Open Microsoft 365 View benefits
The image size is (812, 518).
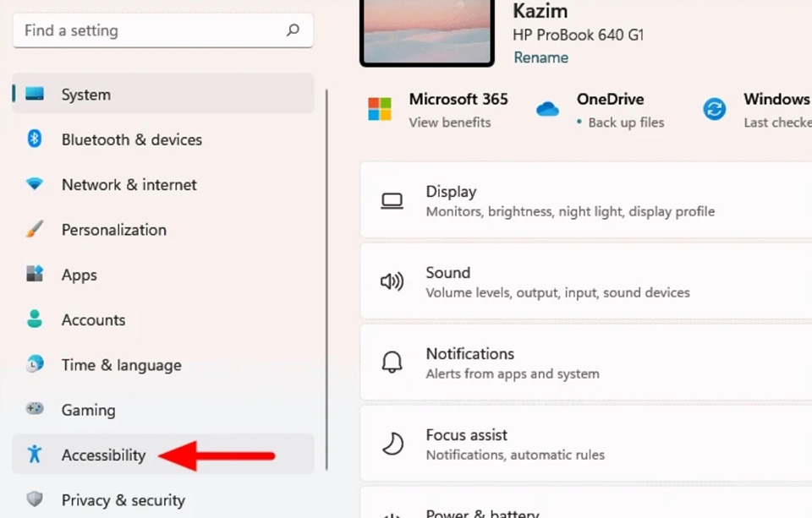[449, 123]
